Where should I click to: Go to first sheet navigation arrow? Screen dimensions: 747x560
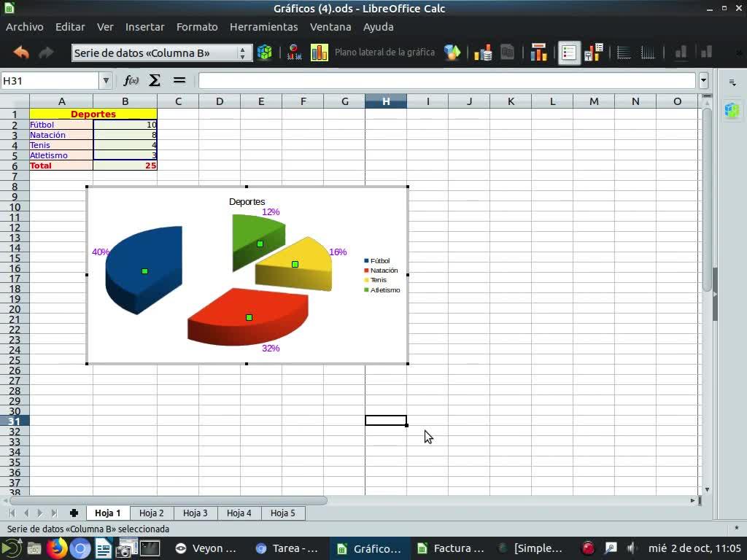[12, 513]
